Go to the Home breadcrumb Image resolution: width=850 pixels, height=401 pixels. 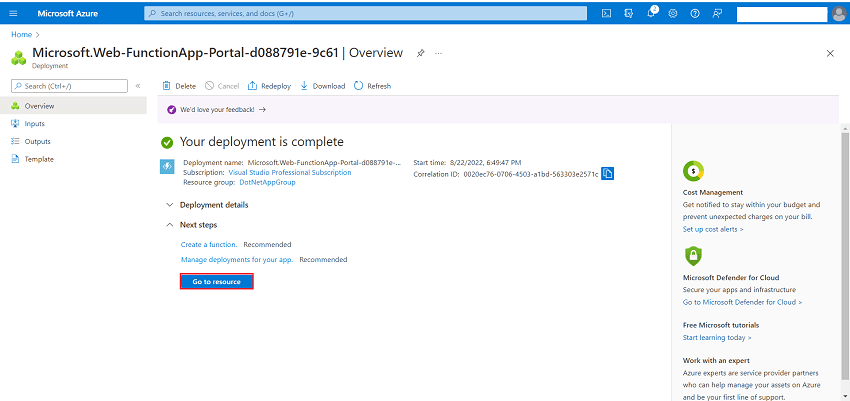22,34
